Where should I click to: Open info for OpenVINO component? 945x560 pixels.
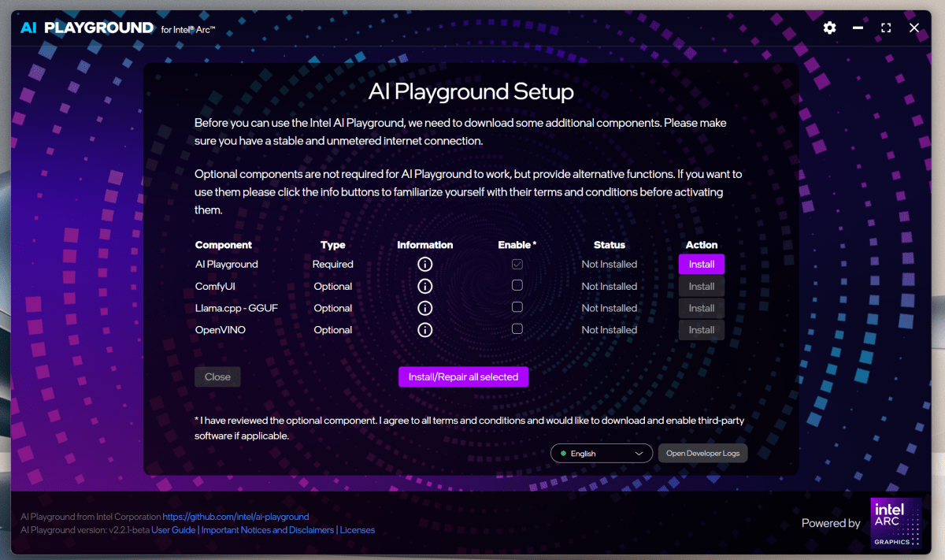pyautogui.click(x=425, y=330)
